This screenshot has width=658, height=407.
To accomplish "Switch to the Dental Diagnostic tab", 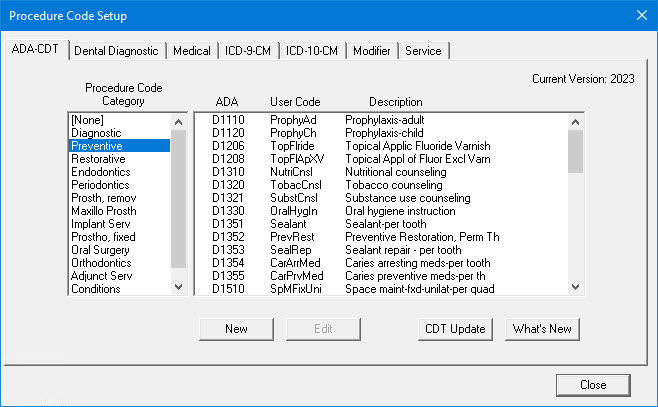I will pyautogui.click(x=117, y=51).
